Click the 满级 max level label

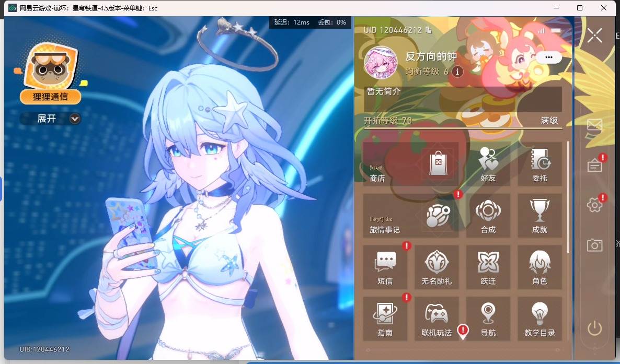549,120
